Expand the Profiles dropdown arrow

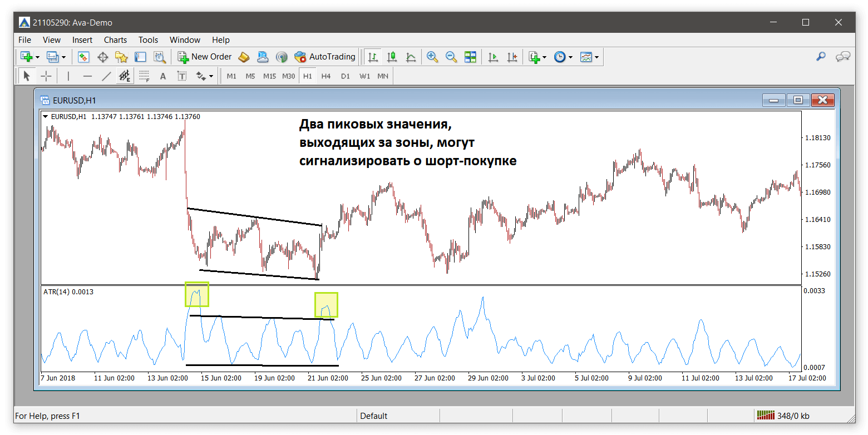coord(63,57)
